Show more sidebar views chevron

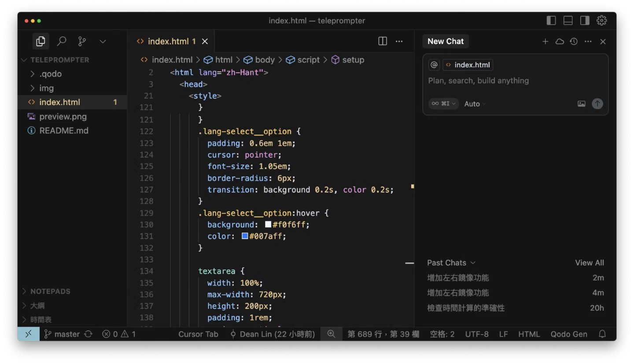103,41
